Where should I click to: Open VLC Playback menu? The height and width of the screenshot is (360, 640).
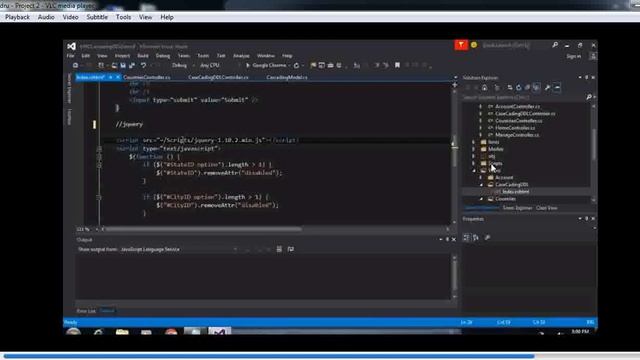point(17,17)
